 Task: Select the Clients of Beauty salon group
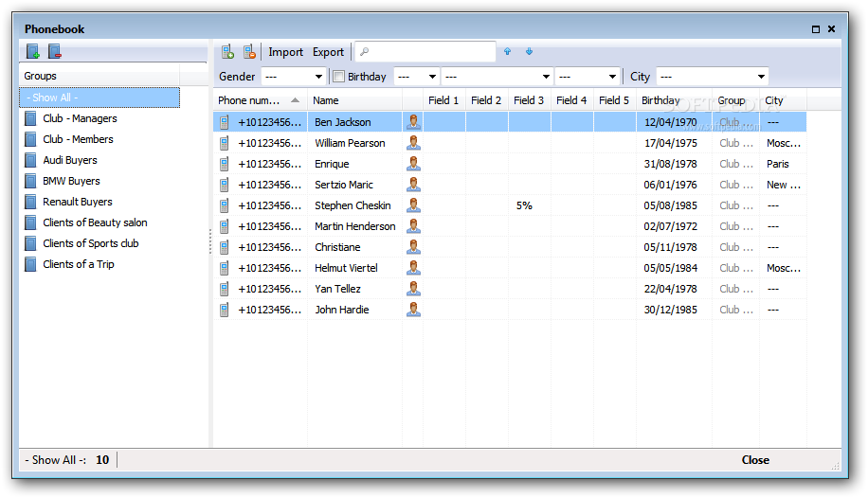tap(95, 222)
